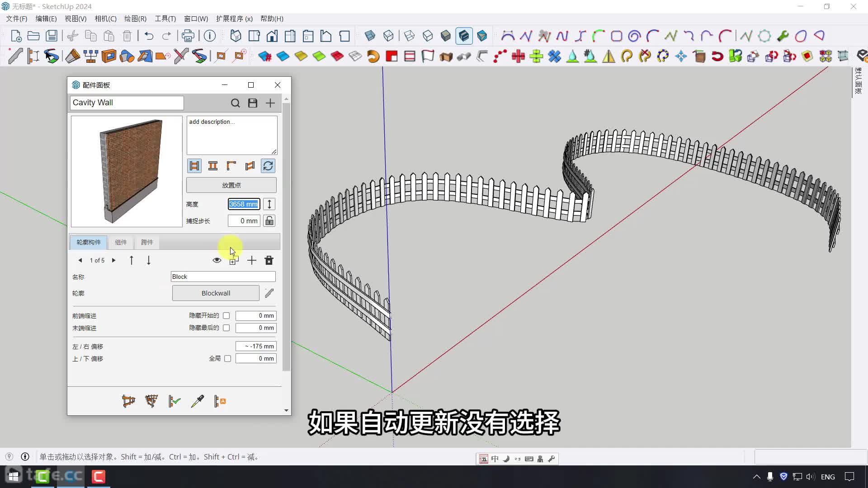Add new assembly with plus
This screenshot has height=488, width=868.
coord(270,103)
